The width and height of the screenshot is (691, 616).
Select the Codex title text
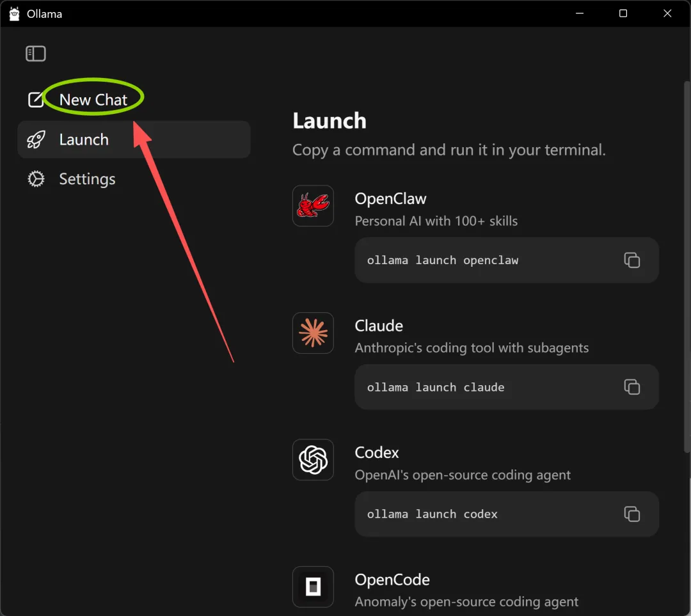377,452
